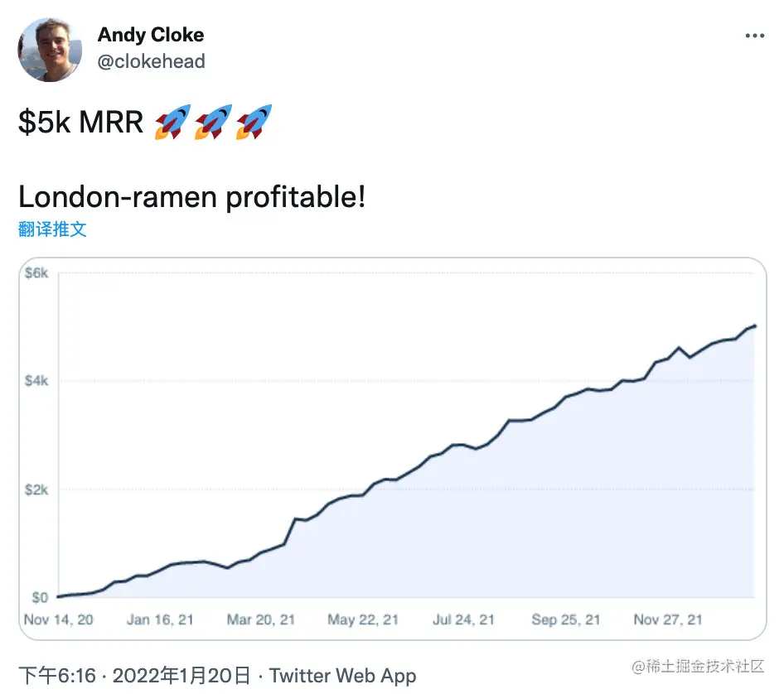Screen dimensions: 784x694
Task: Open the @clokehead handle link
Action: (151, 61)
